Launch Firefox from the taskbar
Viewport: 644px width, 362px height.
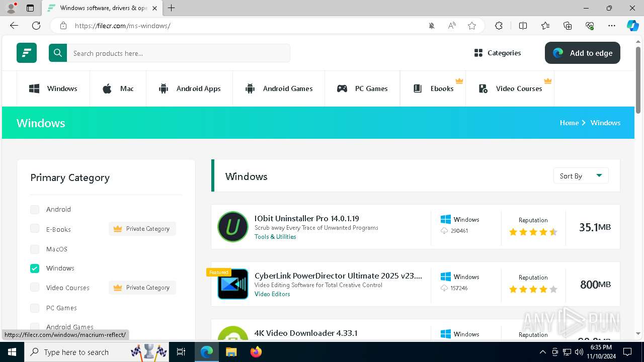(256, 352)
